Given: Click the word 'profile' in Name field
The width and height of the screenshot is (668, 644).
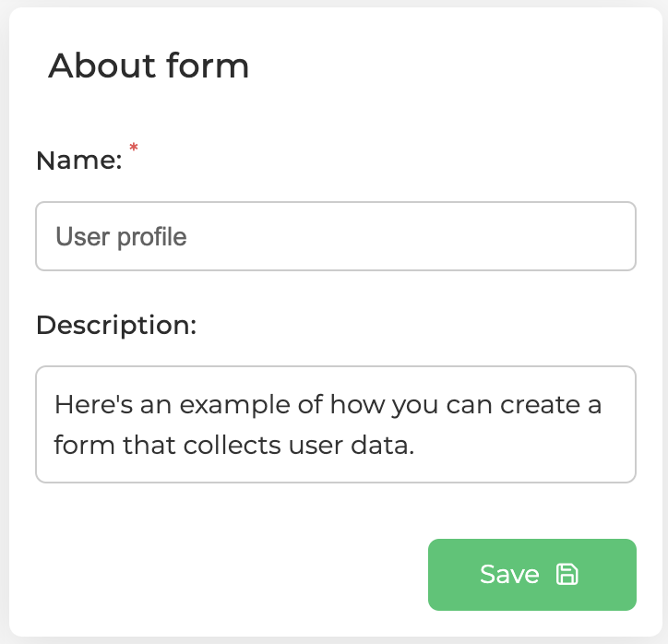Looking at the screenshot, I should tap(151, 237).
